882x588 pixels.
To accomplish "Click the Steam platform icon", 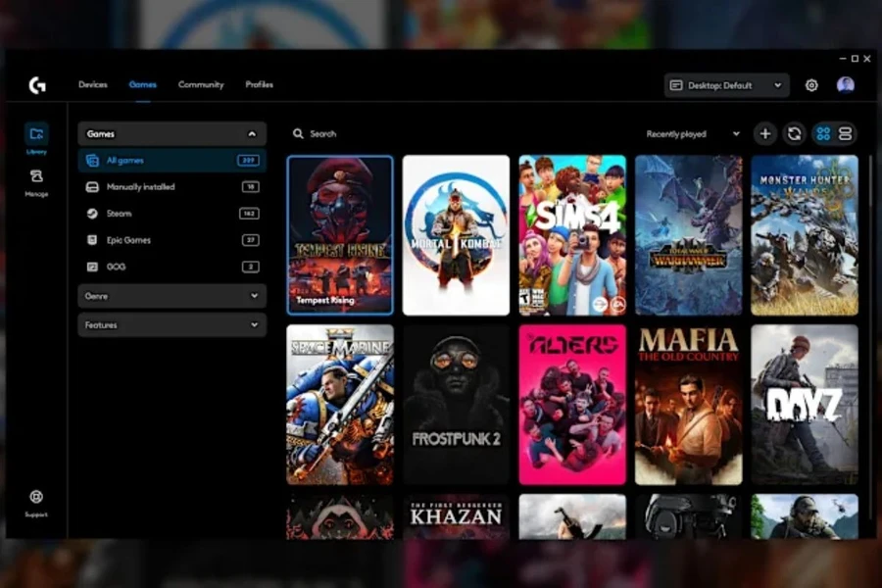I will click(92, 214).
